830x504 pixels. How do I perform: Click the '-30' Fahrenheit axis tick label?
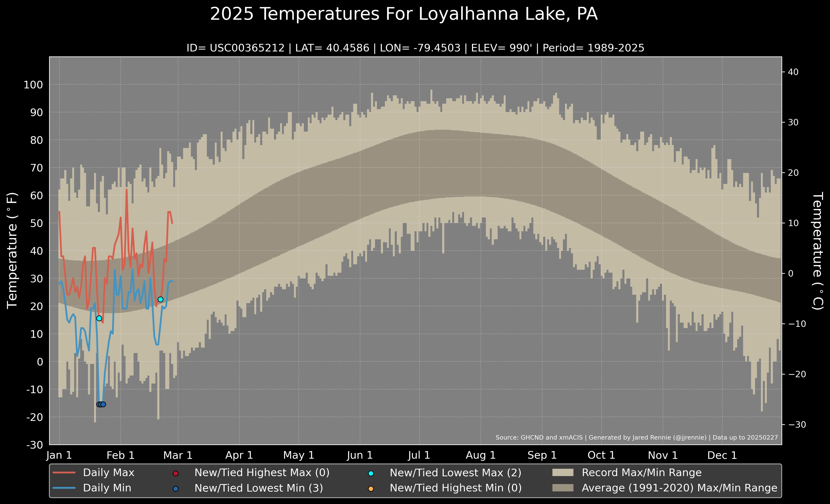click(x=35, y=445)
